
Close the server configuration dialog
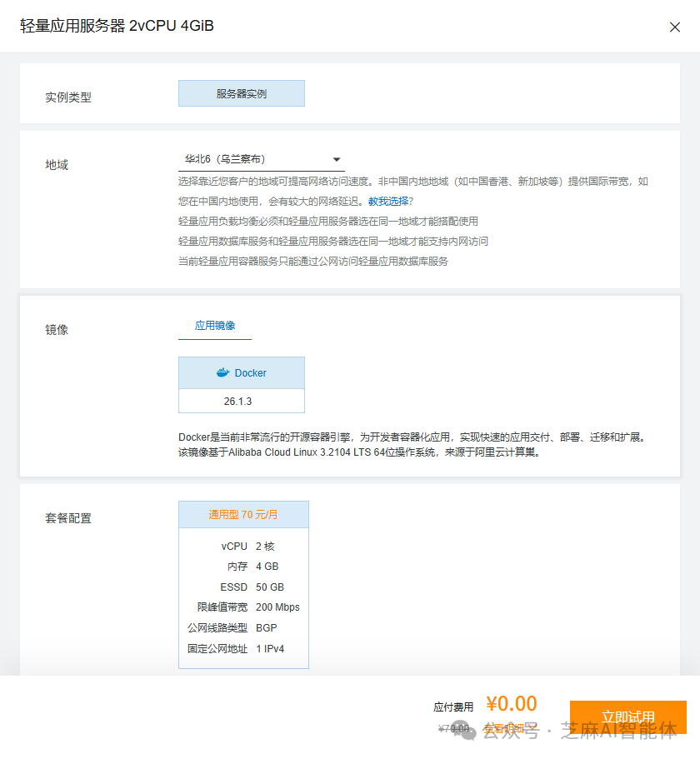675,27
